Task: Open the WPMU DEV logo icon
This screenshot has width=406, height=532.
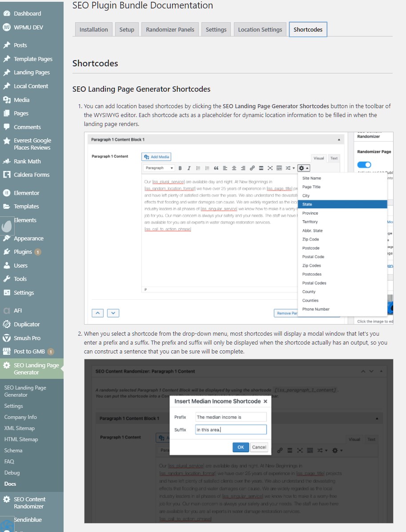Action: [x=7, y=27]
